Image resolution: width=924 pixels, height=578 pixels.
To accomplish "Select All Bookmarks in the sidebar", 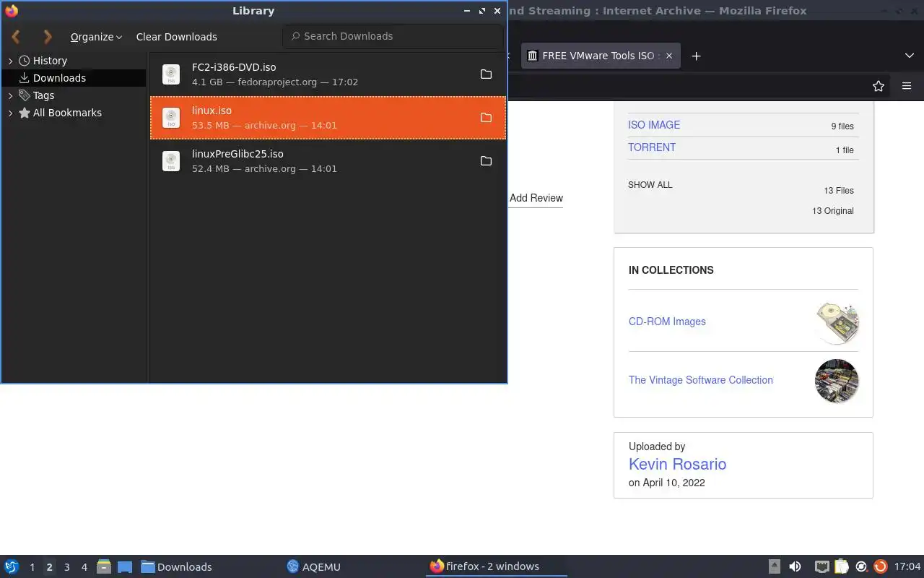I will 67,113.
